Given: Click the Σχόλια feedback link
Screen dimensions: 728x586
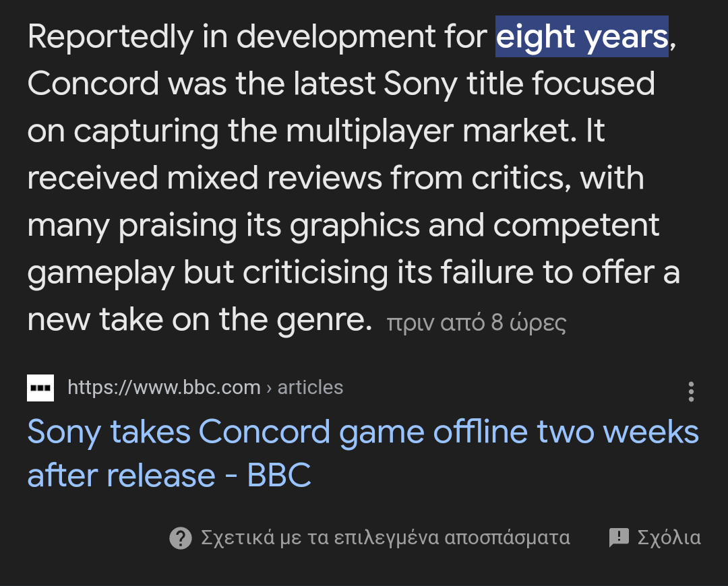Looking at the screenshot, I should tap(669, 538).
